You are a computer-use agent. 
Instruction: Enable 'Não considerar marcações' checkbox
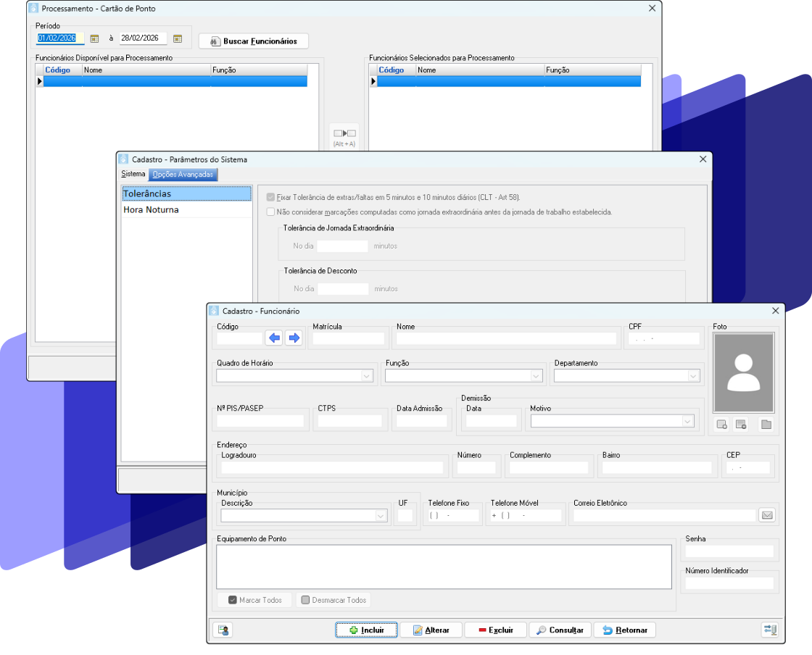(x=271, y=212)
